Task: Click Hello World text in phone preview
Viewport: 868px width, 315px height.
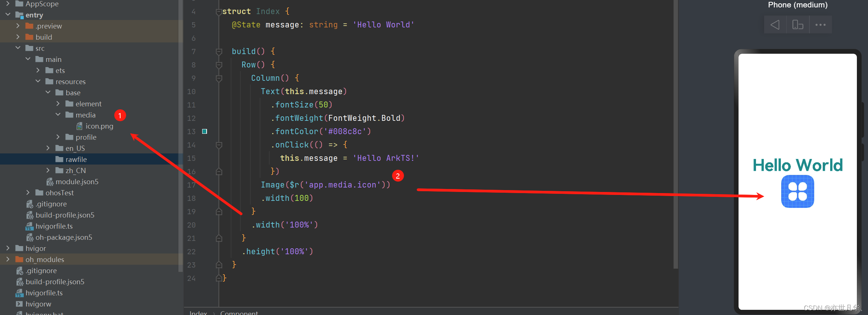Action: pos(798,165)
